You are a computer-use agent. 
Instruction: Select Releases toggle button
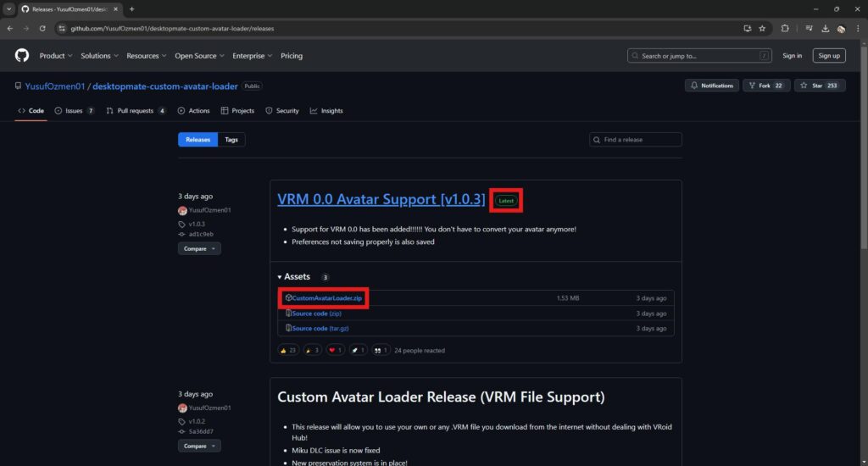tap(198, 140)
